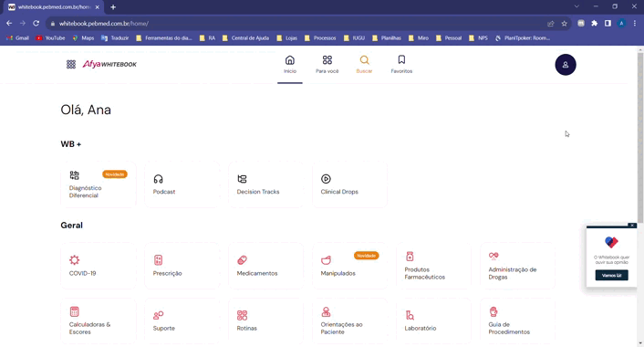Open the Clinical Drops card
Image resolution: width=644 pixels, height=347 pixels.
click(x=350, y=184)
